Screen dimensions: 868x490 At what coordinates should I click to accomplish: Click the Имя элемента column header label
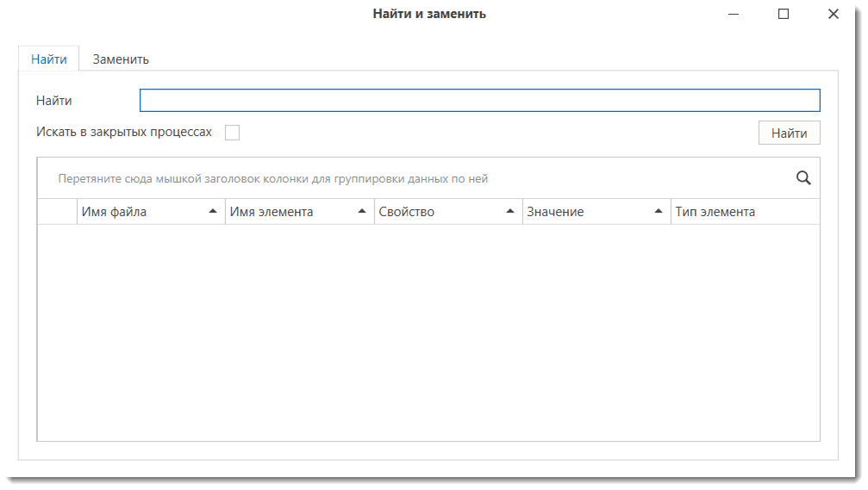(272, 212)
